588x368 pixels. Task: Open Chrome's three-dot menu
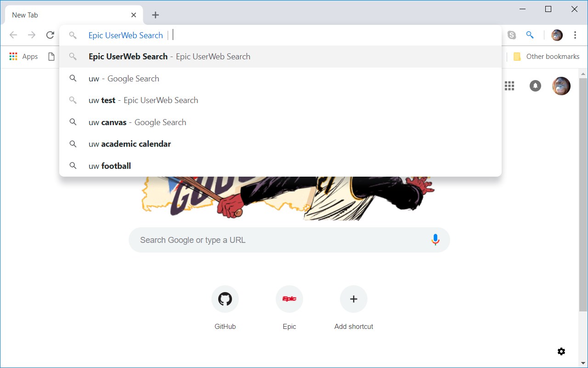coord(575,35)
